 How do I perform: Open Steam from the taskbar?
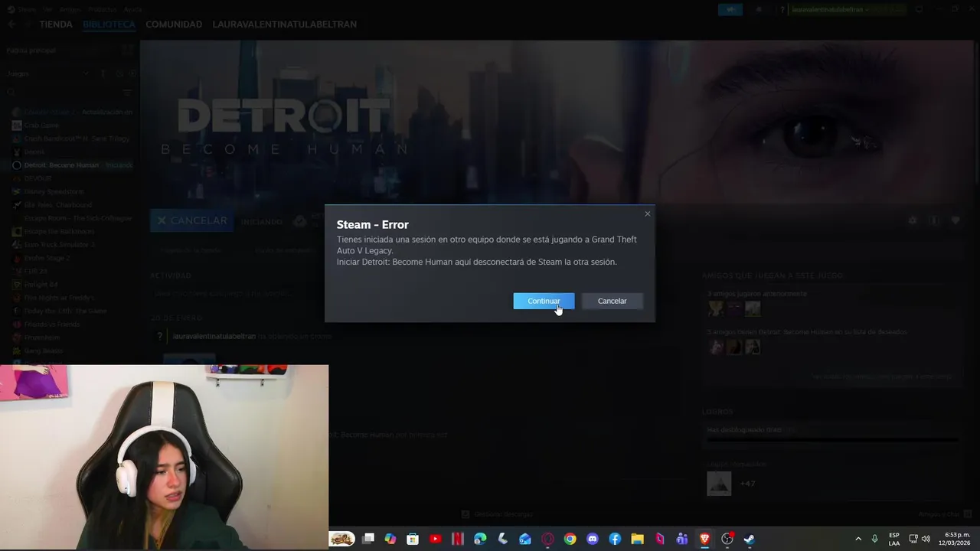tap(750, 539)
